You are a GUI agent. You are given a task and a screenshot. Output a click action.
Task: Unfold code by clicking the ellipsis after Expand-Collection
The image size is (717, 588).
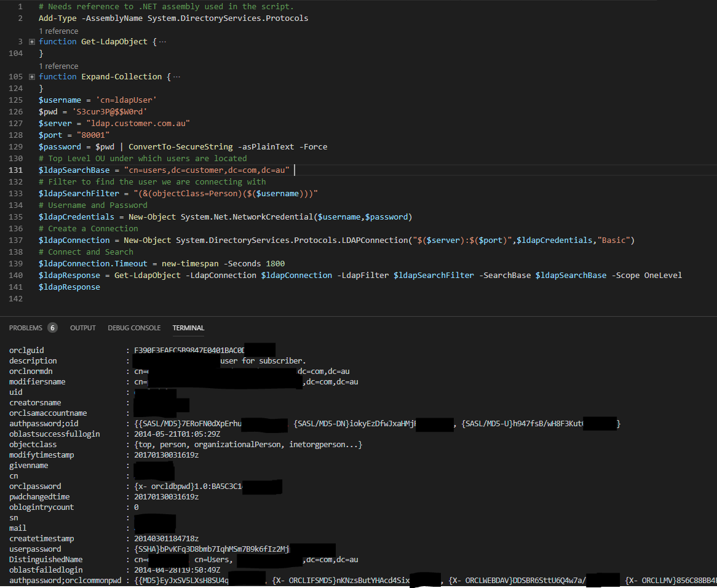[175, 76]
